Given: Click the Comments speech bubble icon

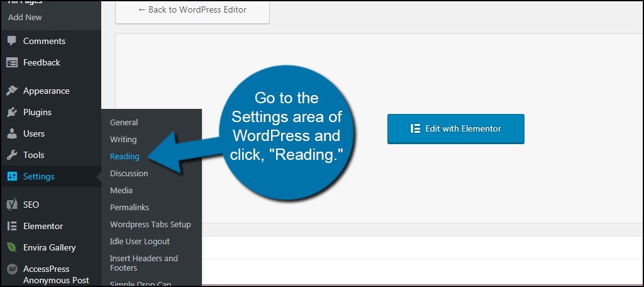Looking at the screenshot, I should point(12,41).
